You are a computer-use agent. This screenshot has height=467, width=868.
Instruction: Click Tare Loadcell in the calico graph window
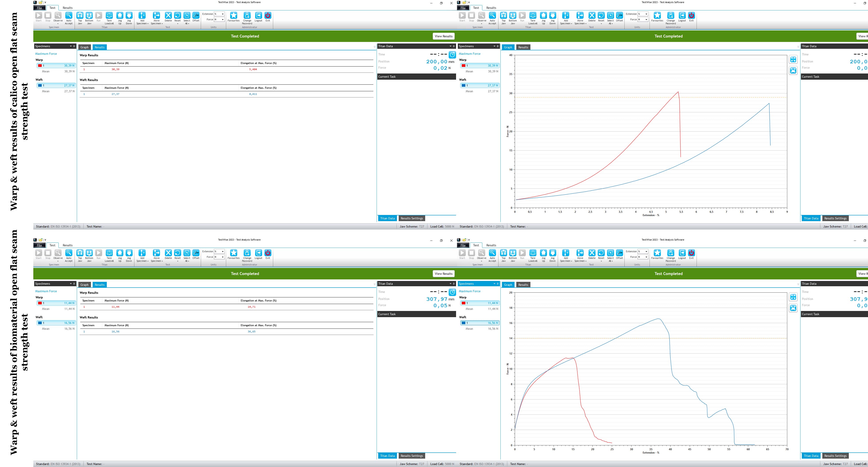click(533, 18)
